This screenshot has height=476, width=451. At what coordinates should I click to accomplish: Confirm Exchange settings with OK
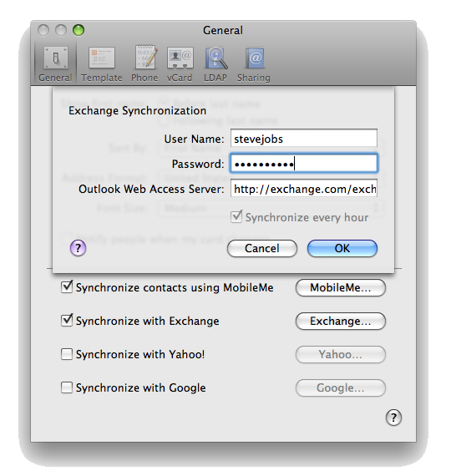point(342,248)
